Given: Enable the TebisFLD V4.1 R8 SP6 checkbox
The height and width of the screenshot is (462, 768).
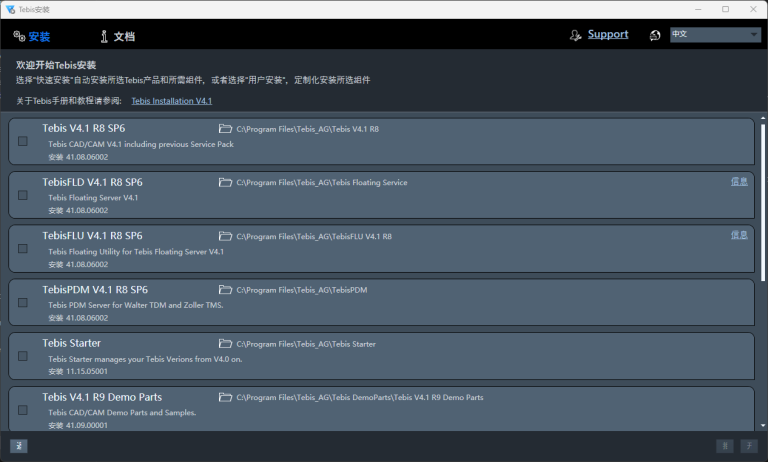Looking at the screenshot, I should (23, 195).
